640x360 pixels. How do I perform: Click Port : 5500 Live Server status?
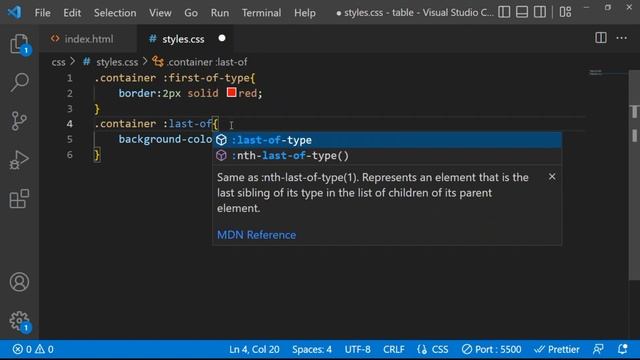(491, 349)
